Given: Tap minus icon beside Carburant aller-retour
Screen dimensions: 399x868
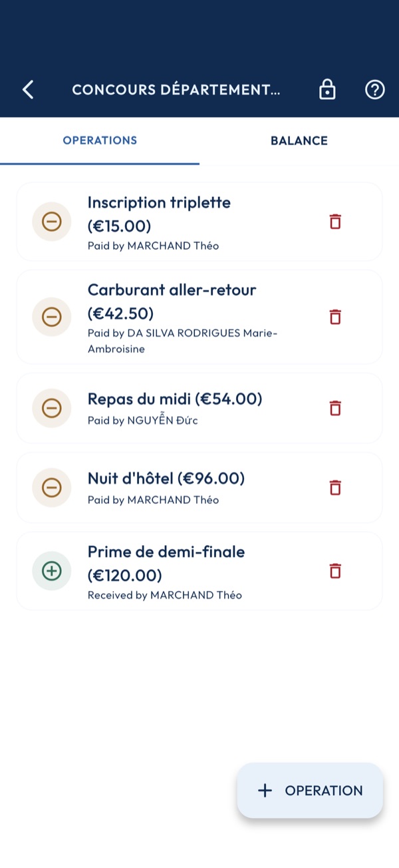Looking at the screenshot, I should 52,317.
